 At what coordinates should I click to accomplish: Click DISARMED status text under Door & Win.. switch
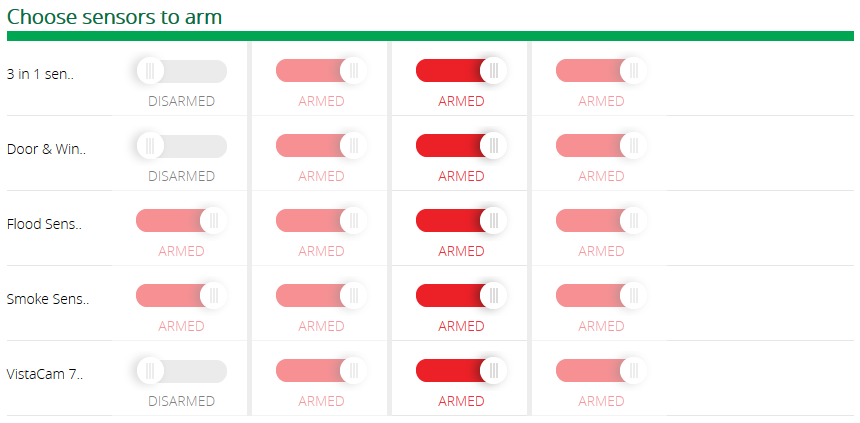click(181, 176)
